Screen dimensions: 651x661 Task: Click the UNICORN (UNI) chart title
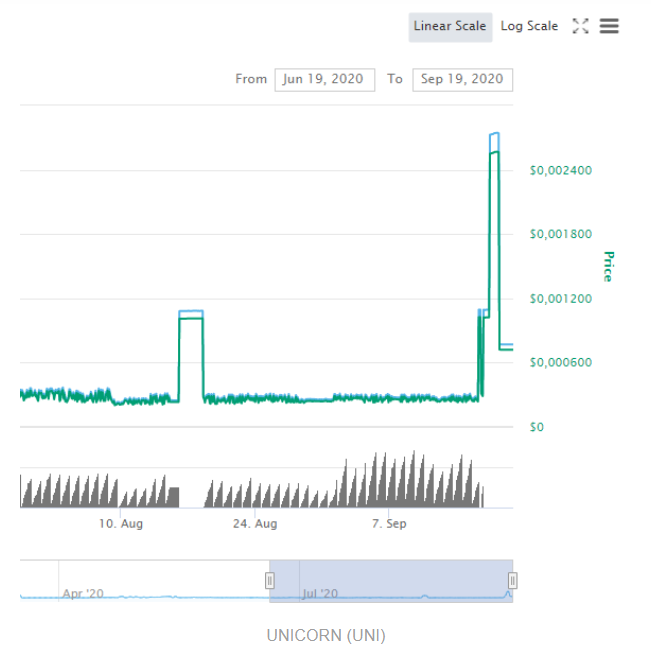pos(326,635)
